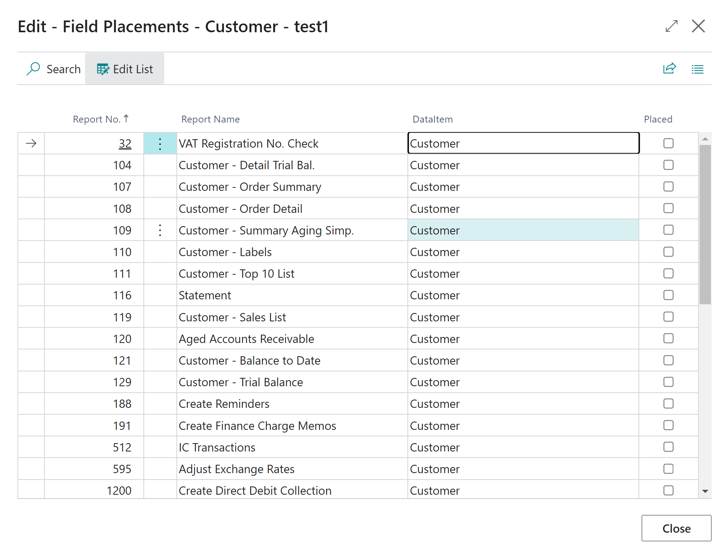The image size is (728, 560).
Task: Open report 32 via its link
Action: coord(125,143)
